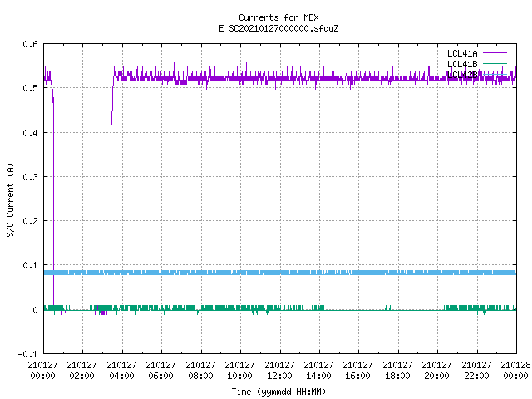Click the blue LCL42B trace near 0.08 A

pos(280,273)
